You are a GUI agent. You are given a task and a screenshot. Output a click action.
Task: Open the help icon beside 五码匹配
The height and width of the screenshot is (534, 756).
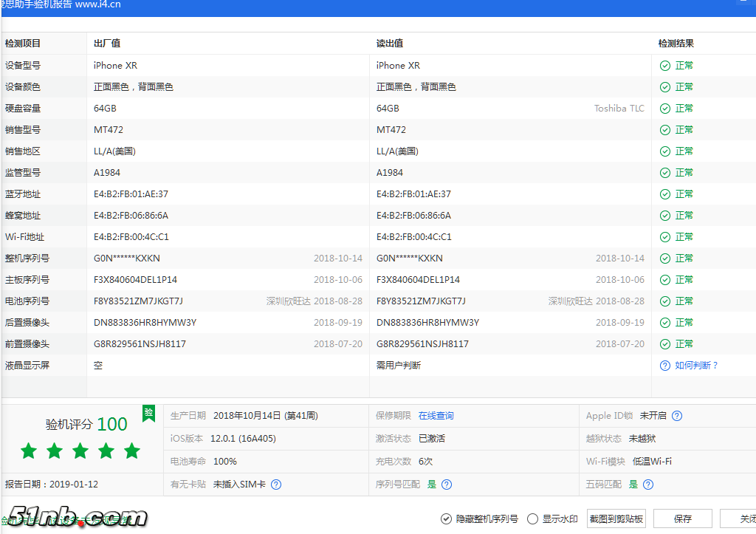[647, 485]
